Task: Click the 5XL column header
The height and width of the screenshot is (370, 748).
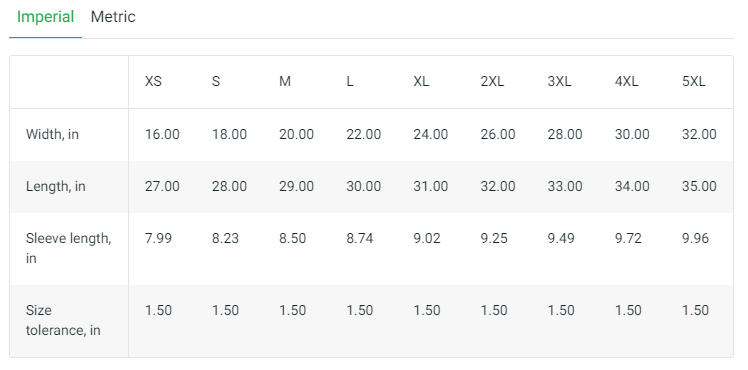Action: coord(694,82)
